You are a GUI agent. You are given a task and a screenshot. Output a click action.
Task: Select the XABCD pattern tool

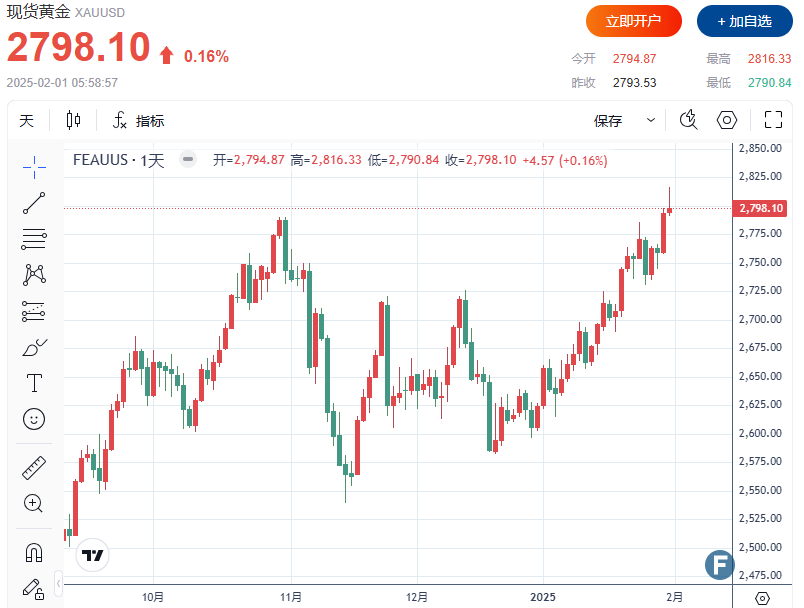click(34, 274)
